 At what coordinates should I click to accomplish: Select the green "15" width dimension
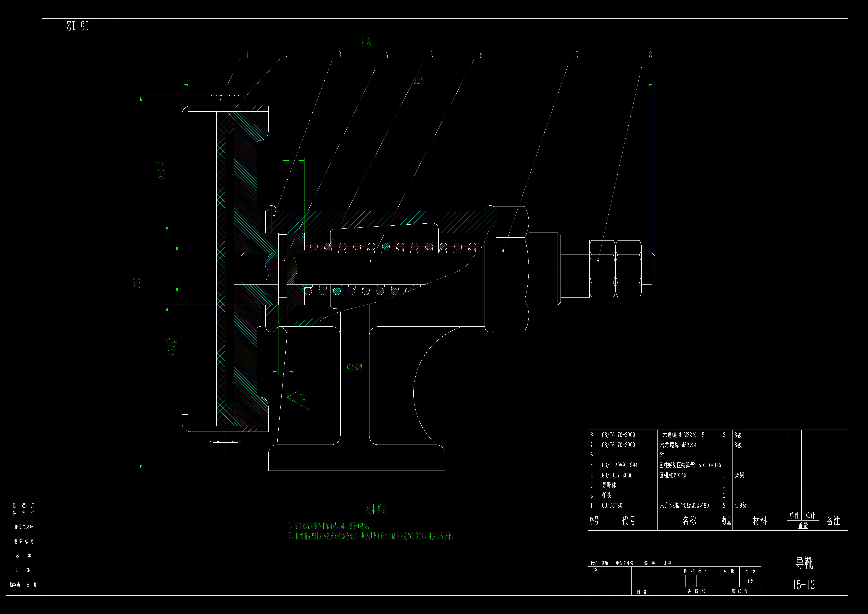click(x=294, y=156)
